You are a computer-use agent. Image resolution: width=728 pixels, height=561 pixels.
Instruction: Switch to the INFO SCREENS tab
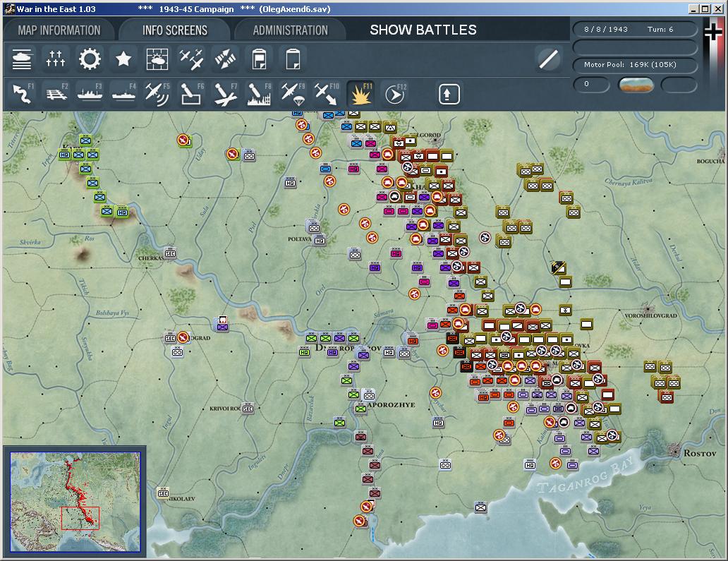pyautogui.click(x=174, y=30)
